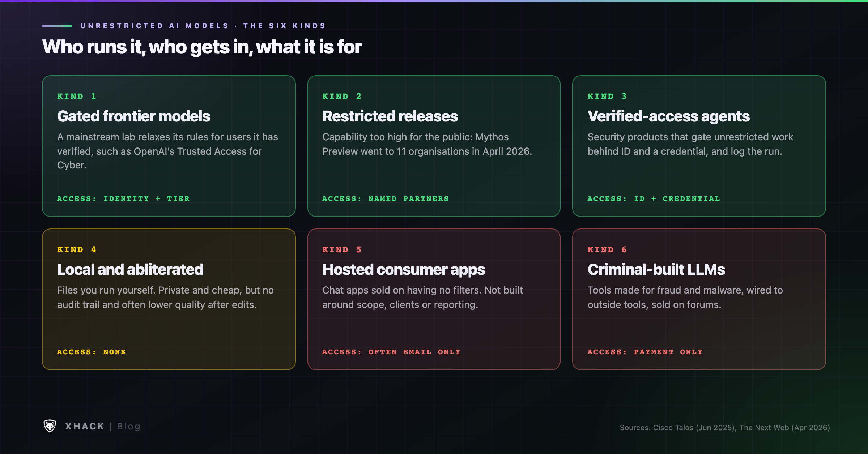Click the sources line citing Cisco Talos
This screenshot has height=454, width=868.
tap(725, 428)
